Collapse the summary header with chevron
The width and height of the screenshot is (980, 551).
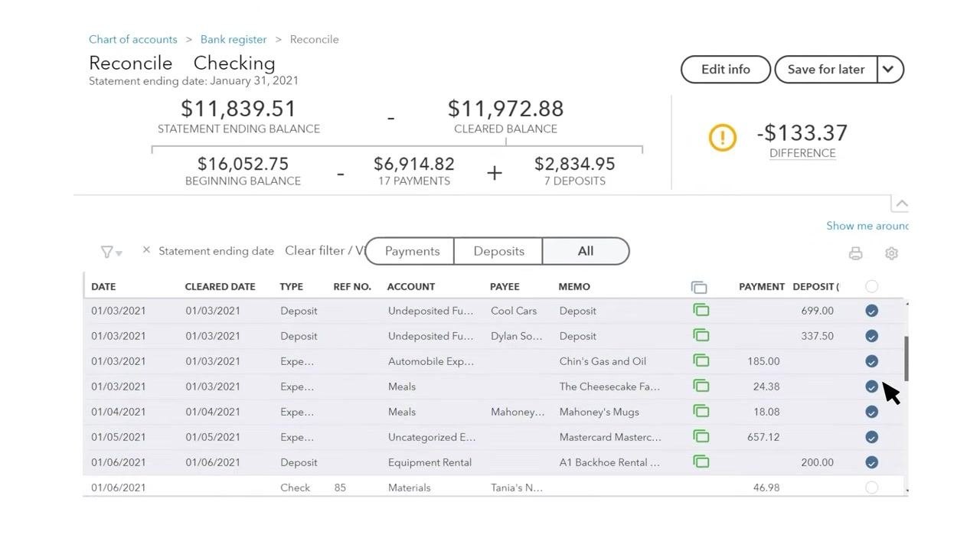(x=901, y=204)
